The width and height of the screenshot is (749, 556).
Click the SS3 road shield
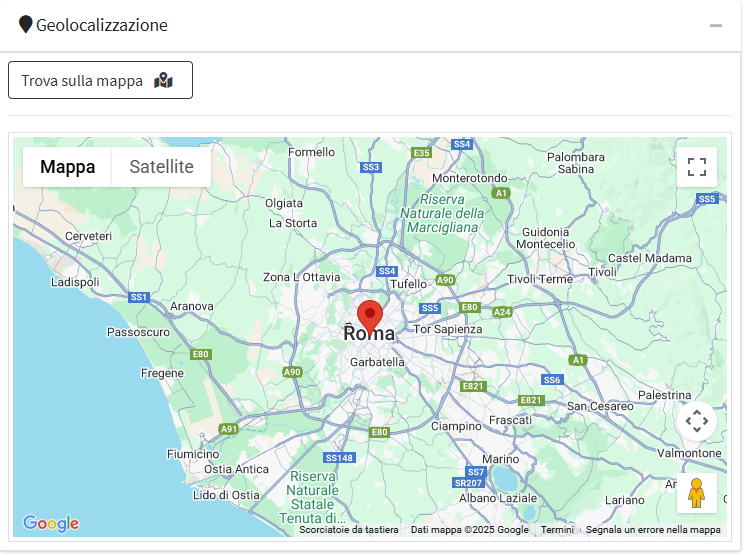371,167
